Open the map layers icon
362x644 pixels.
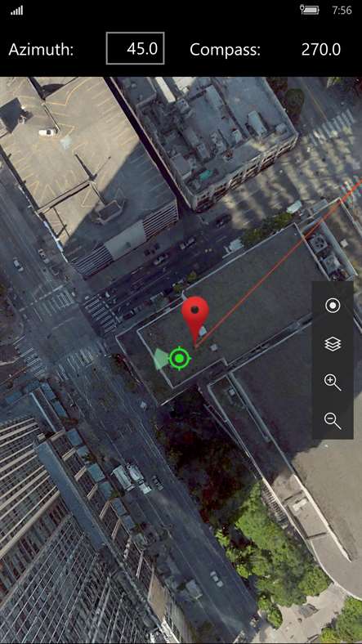point(333,344)
